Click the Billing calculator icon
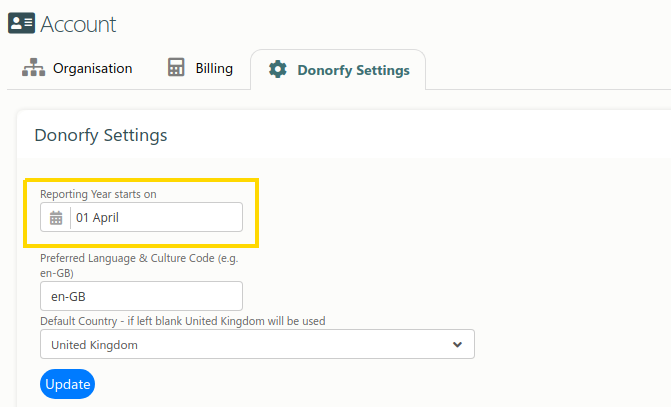This screenshot has width=671, height=407. (x=176, y=68)
